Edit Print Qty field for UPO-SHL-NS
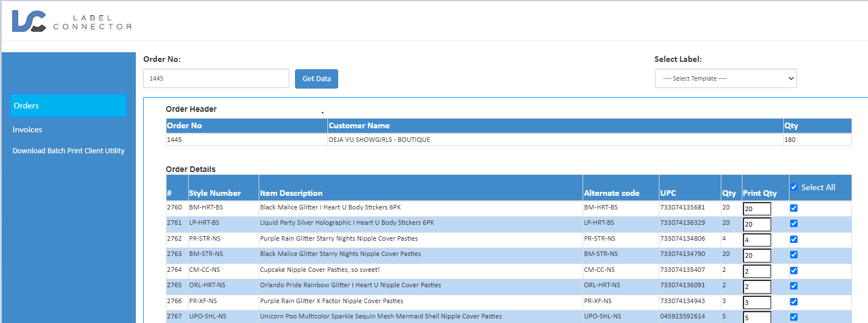This screenshot has height=323, width=868. (x=757, y=317)
